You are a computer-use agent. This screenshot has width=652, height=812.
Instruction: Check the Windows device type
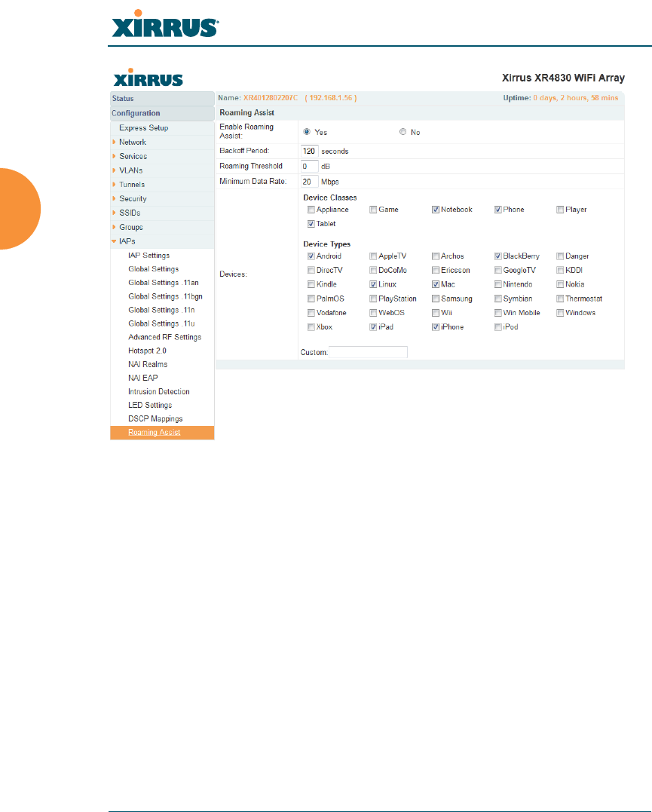(560, 313)
